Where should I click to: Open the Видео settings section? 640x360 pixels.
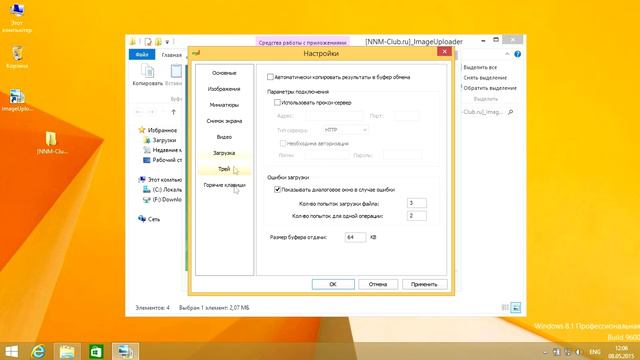(x=224, y=137)
